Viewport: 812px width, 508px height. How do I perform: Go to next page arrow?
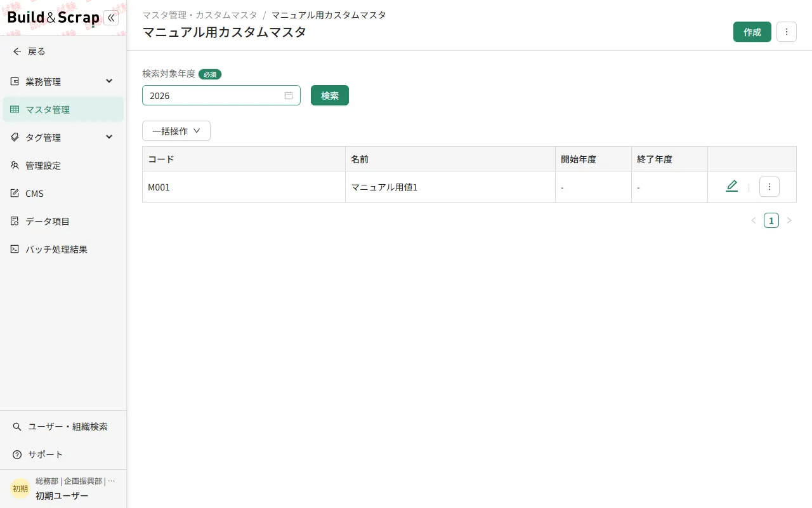[x=789, y=220]
